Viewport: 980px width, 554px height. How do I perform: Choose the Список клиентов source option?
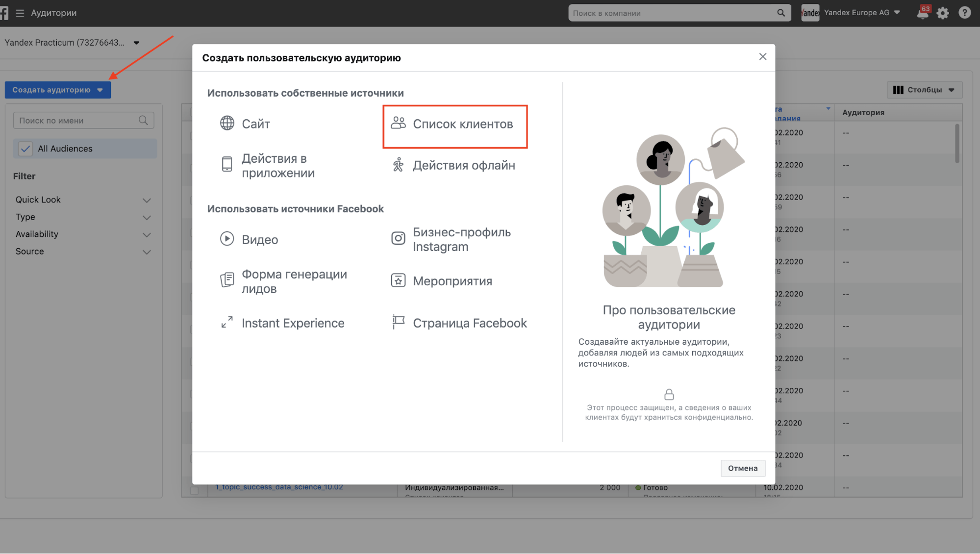point(455,125)
